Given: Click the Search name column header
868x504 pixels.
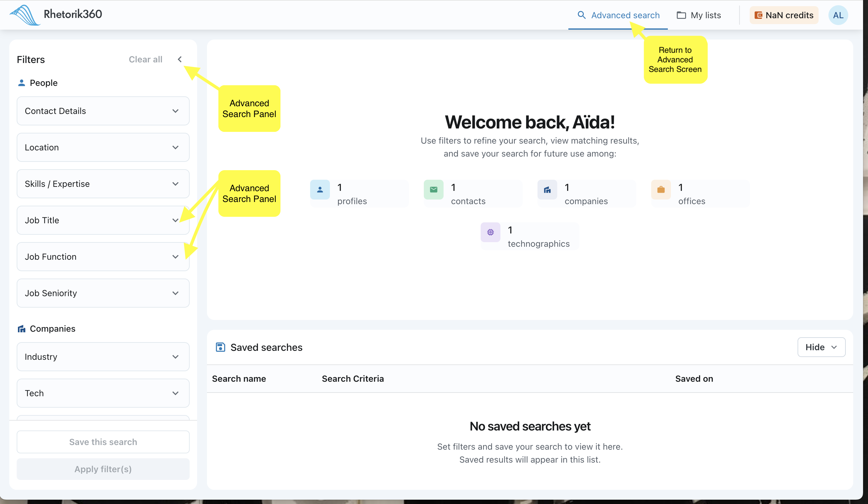Looking at the screenshot, I should 239,379.
